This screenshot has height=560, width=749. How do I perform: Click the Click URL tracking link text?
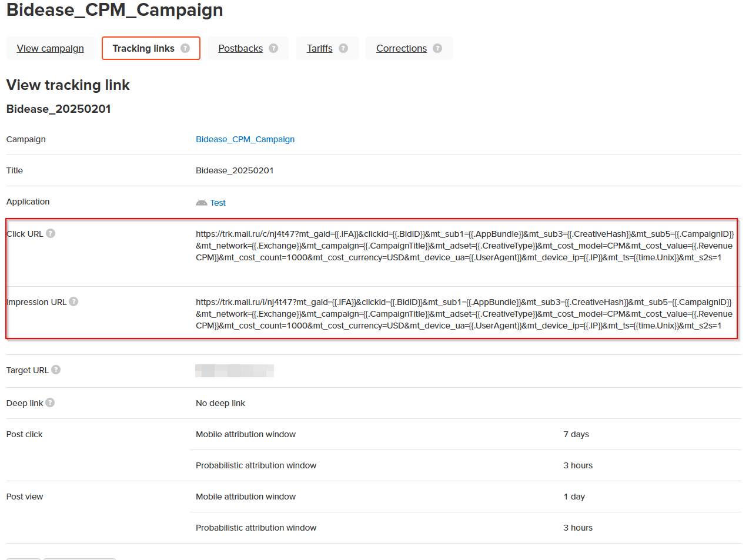tap(464, 246)
